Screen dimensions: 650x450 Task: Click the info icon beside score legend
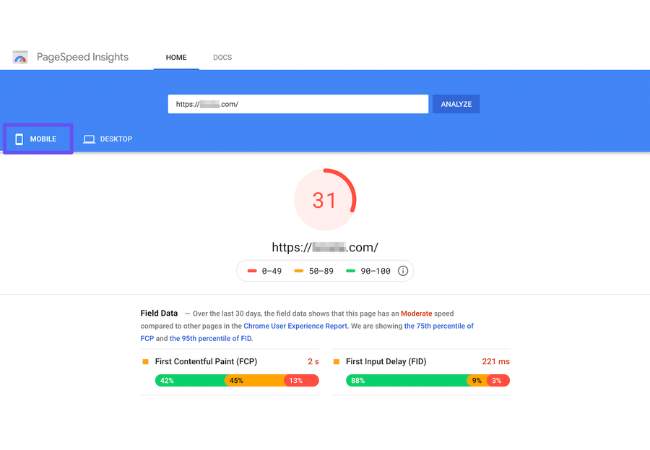403,271
